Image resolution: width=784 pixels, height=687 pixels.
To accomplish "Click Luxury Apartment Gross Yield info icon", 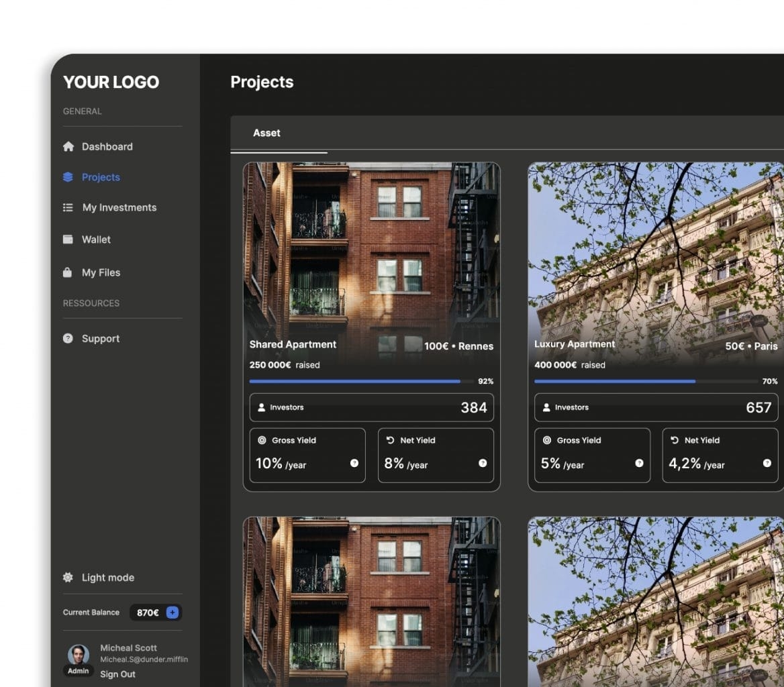I will [x=639, y=463].
